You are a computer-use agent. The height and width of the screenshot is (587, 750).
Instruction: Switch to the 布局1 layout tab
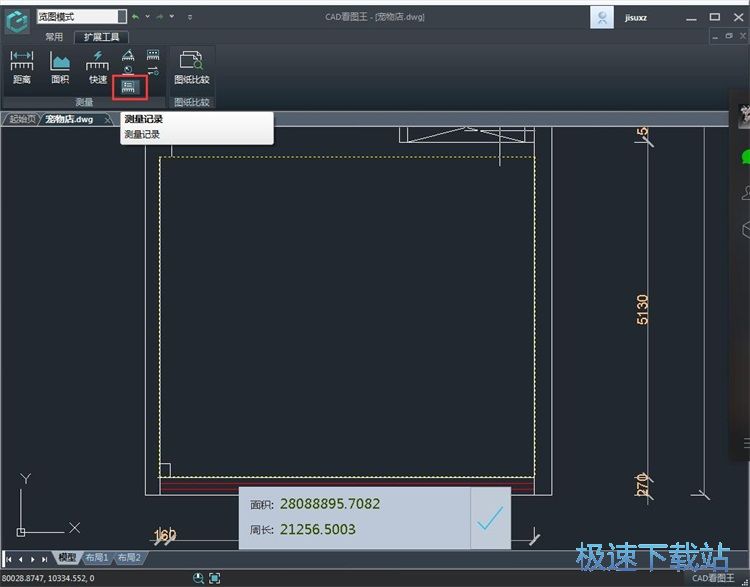click(97, 558)
